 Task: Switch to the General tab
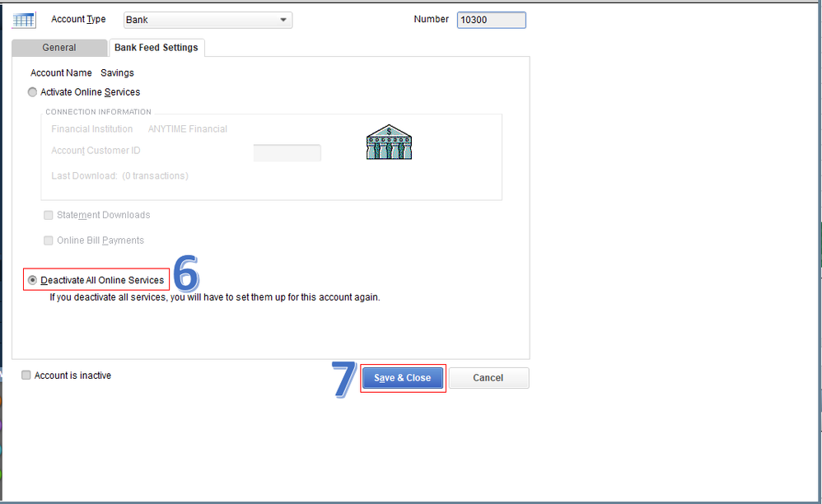(59, 48)
